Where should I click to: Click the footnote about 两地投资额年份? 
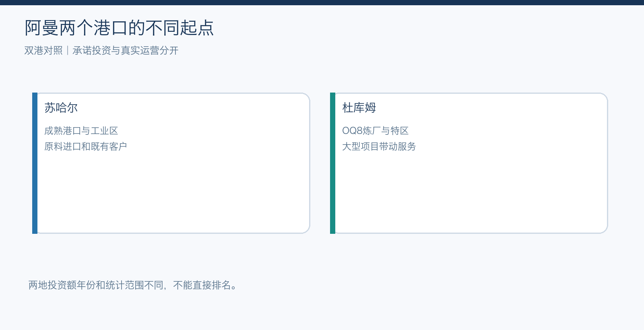(132, 285)
